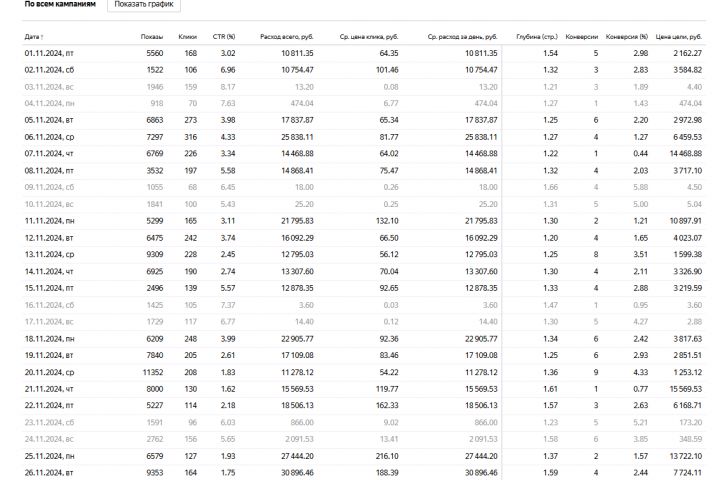Select date row 05.11.2024, вт
Viewport: 720px width, 480px height.
point(49,120)
